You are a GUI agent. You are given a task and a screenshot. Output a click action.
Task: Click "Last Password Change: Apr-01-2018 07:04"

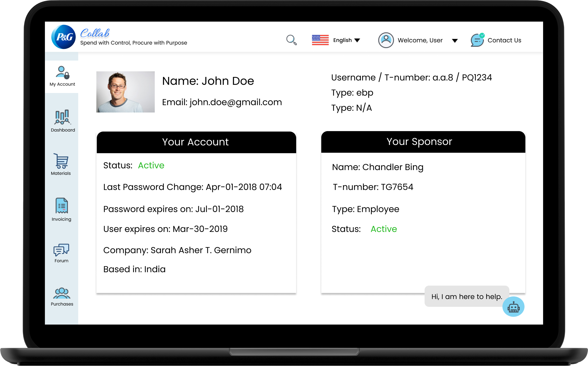pos(192,187)
